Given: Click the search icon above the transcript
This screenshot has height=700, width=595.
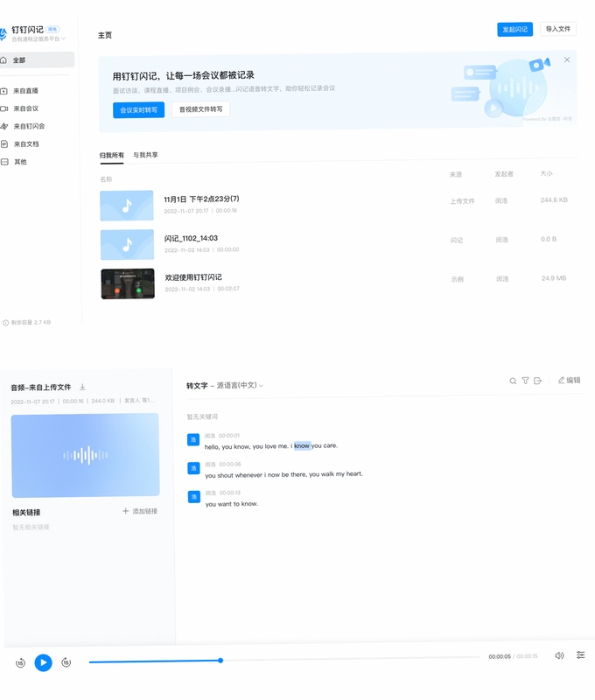Looking at the screenshot, I should [513, 381].
